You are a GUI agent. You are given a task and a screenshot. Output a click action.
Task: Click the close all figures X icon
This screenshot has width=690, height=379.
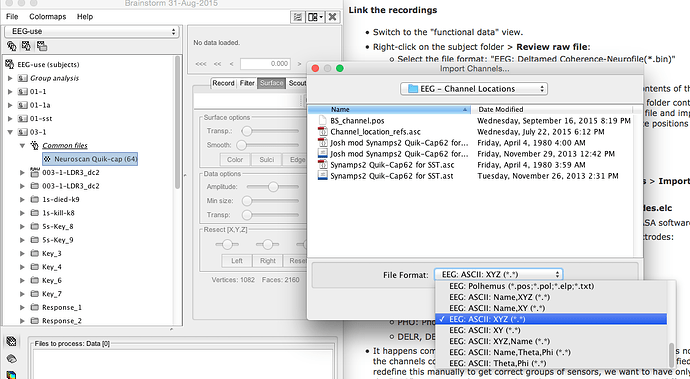[333, 17]
